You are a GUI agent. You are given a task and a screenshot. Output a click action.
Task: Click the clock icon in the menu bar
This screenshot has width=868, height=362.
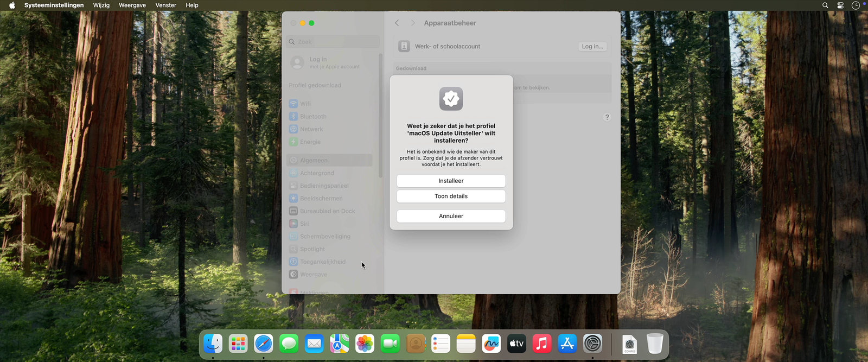click(856, 5)
